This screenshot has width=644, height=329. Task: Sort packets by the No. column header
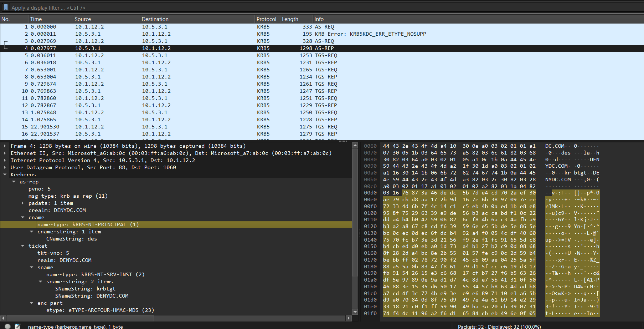14,19
